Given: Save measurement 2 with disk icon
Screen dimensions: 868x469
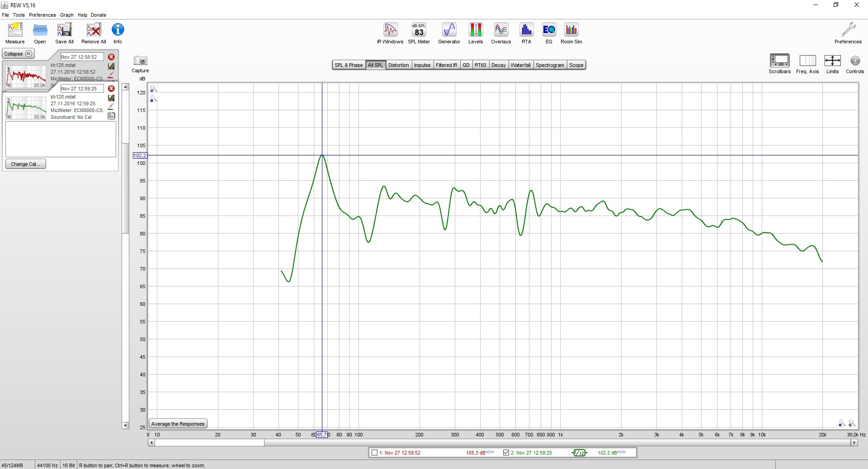Looking at the screenshot, I should pos(111,98).
